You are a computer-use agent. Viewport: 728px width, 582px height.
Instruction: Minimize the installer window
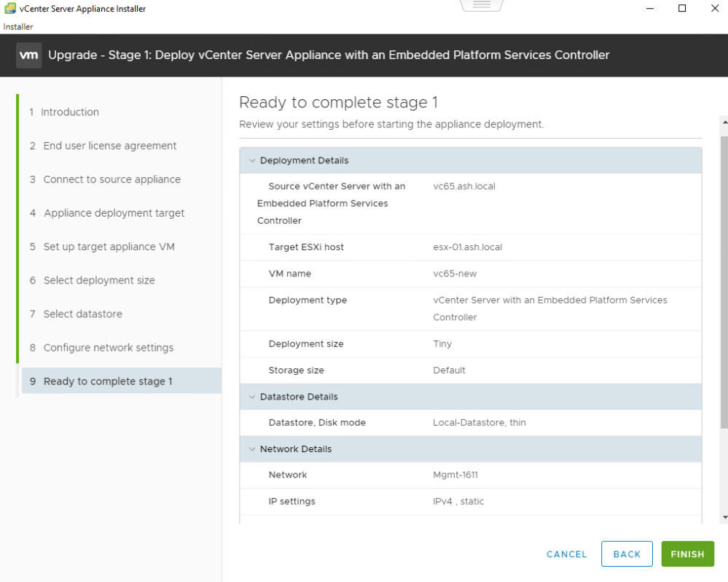[x=650, y=8]
